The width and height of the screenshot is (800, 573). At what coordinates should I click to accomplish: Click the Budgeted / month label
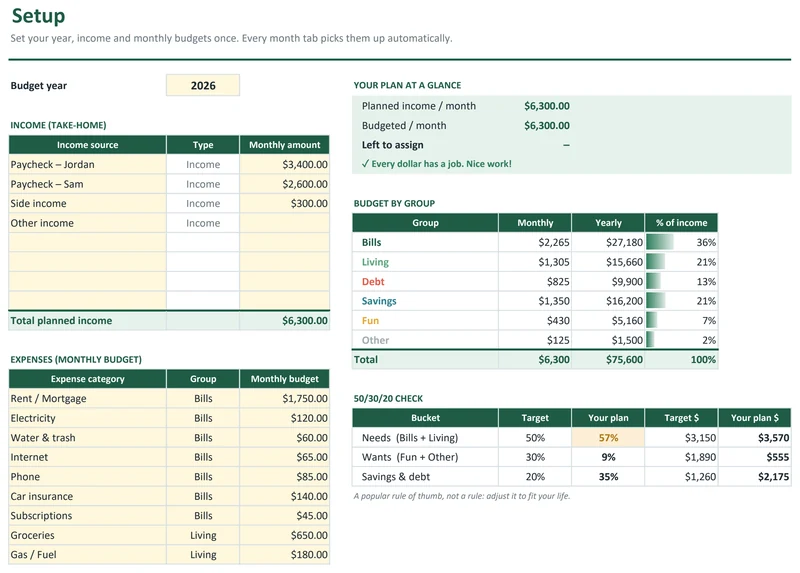[x=404, y=126]
